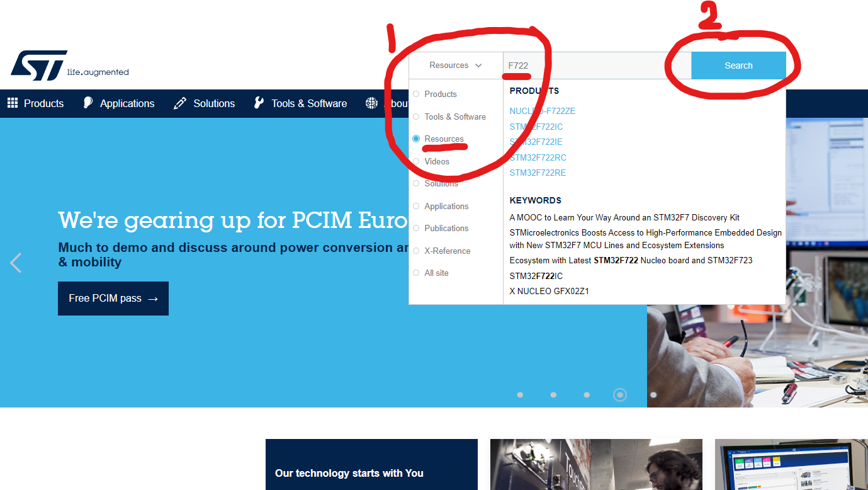Click the ST life.augmented logo
Screen dimensions: 868x490
[69, 66]
